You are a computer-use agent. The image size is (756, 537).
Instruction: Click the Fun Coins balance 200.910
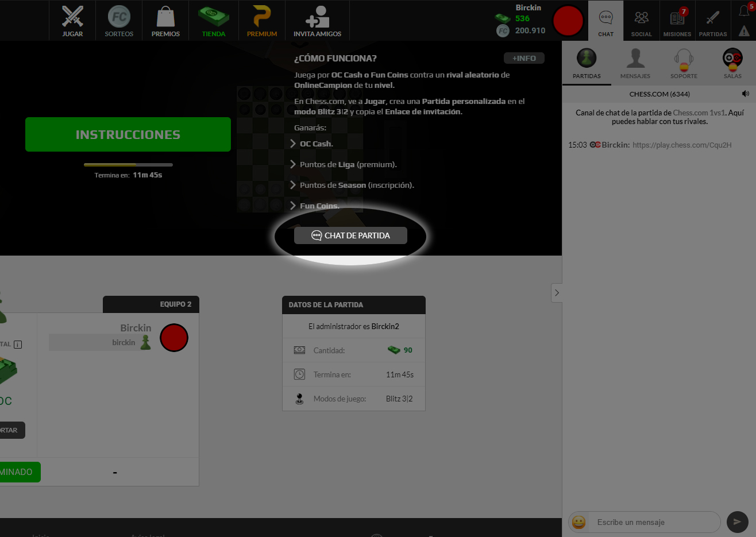pyautogui.click(x=530, y=30)
